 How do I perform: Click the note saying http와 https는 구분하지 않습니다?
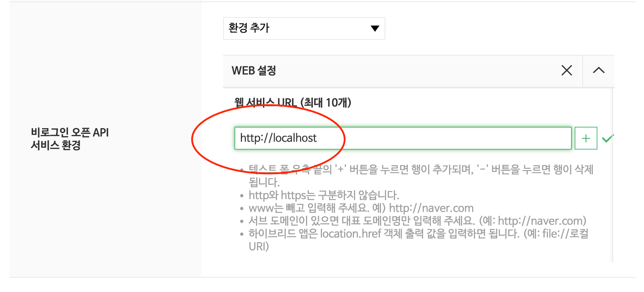point(324,195)
